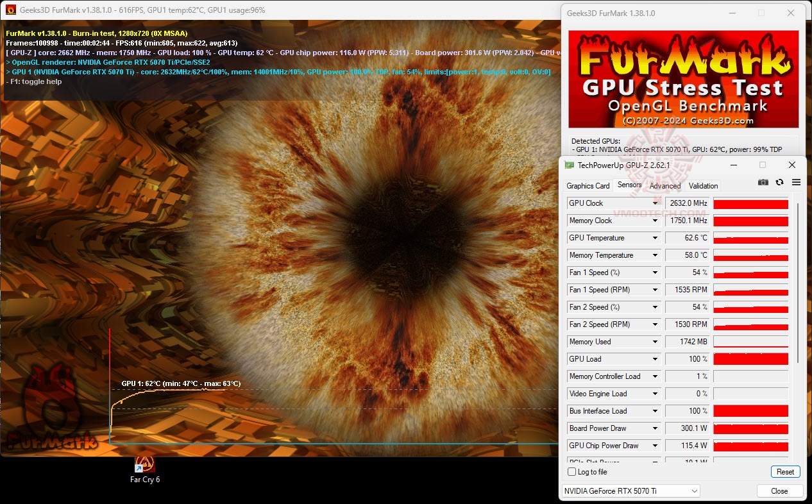
Task: Go to the Validation tab
Action: [703, 186]
